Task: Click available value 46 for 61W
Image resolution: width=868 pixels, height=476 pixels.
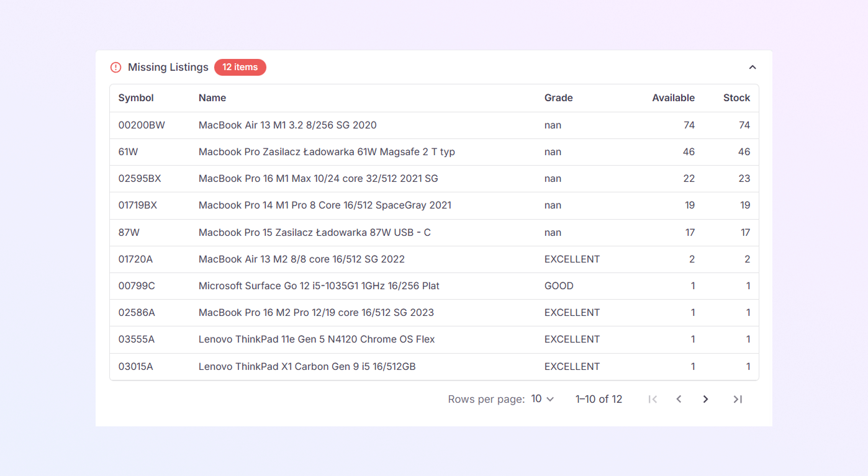Action: coord(689,152)
